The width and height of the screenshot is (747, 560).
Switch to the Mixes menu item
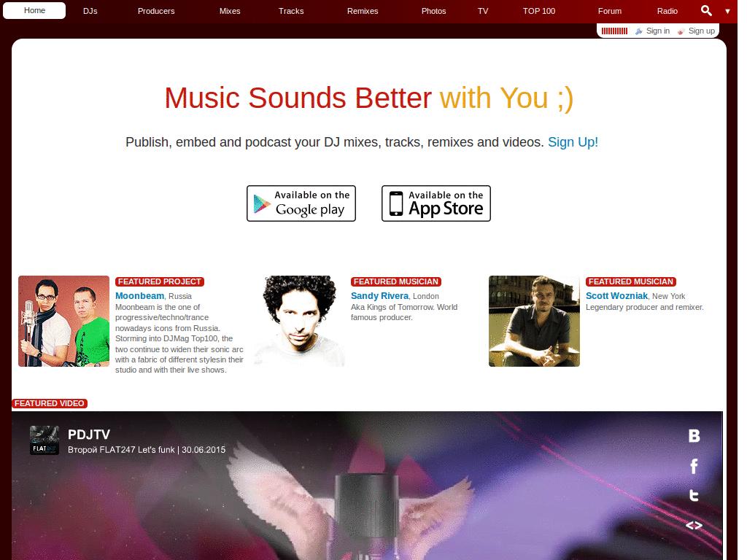click(x=230, y=11)
